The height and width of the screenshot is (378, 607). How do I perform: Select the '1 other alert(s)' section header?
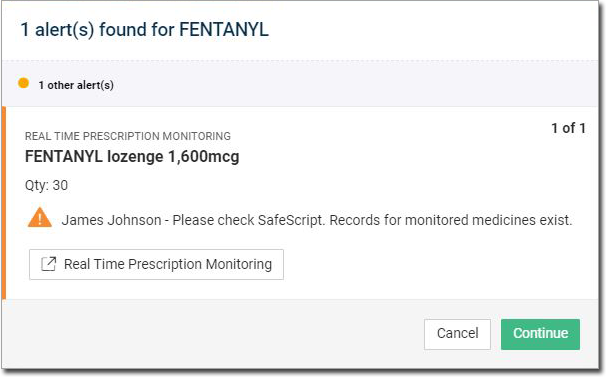click(76, 85)
